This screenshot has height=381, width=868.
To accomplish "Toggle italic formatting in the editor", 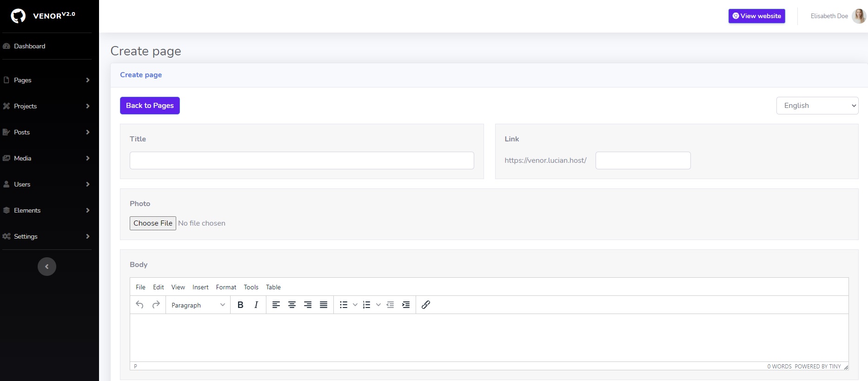I will tap(256, 305).
